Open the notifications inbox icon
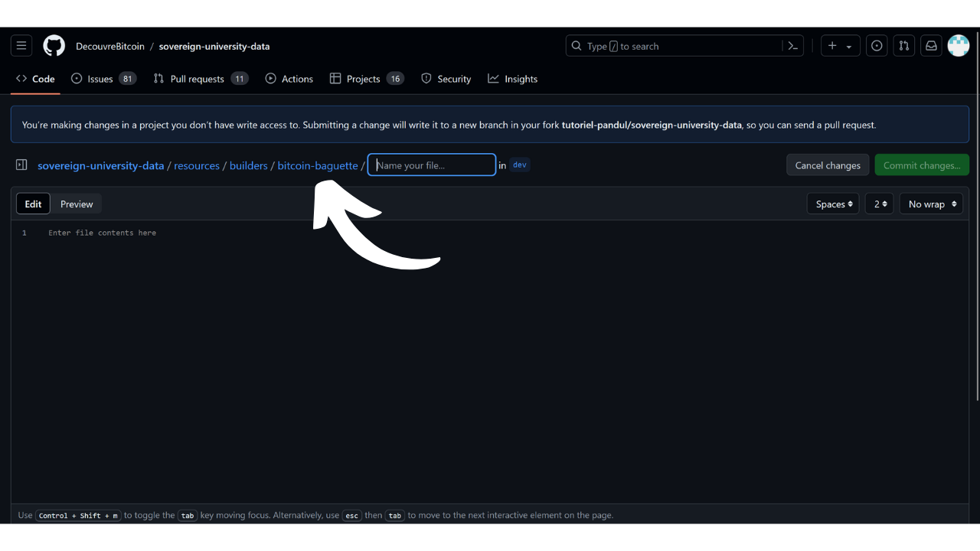The height and width of the screenshot is (551, 980). 931,46
